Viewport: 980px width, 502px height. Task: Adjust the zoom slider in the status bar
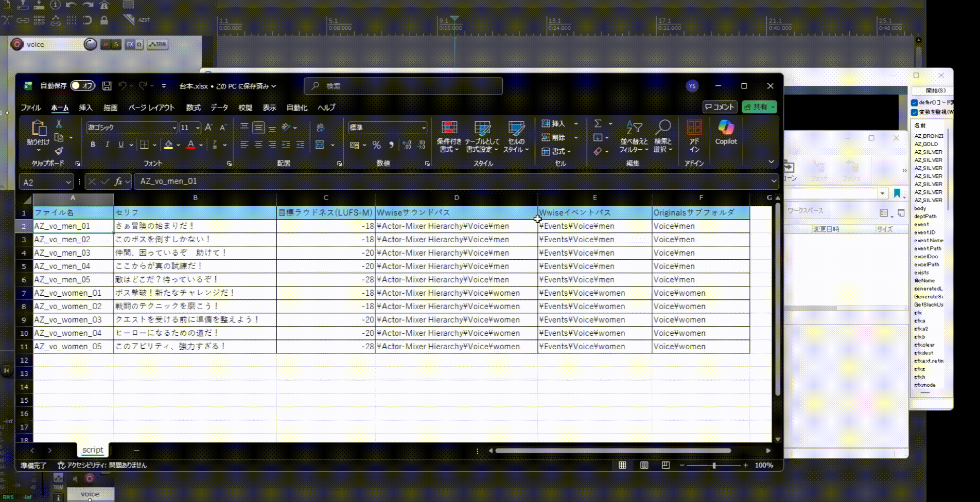click(715, 465)
